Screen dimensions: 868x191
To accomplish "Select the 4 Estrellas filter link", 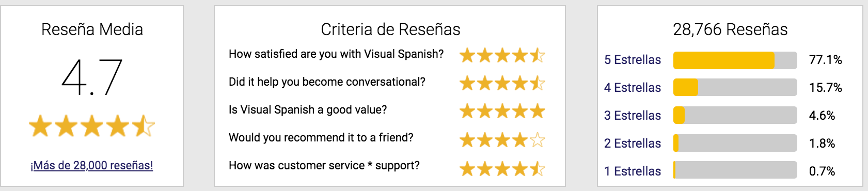I will point(633,88).
